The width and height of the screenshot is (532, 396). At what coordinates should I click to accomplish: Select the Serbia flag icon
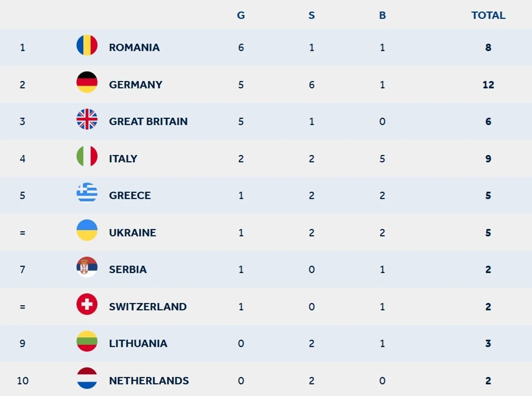coord(87,267)
